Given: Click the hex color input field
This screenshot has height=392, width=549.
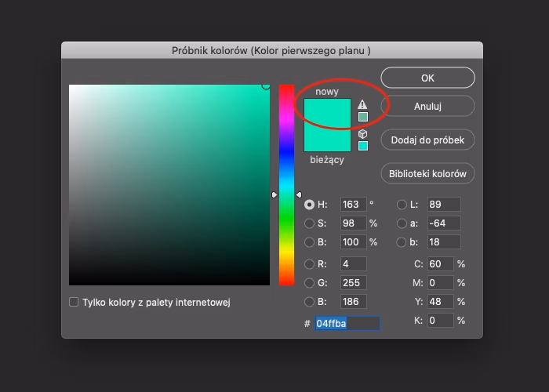Looking at the screenshot, I should 347,323.
